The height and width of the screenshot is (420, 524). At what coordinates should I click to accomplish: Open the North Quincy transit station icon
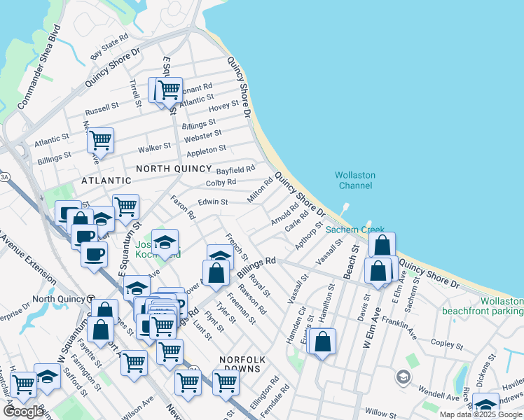(x=91, y=298)
